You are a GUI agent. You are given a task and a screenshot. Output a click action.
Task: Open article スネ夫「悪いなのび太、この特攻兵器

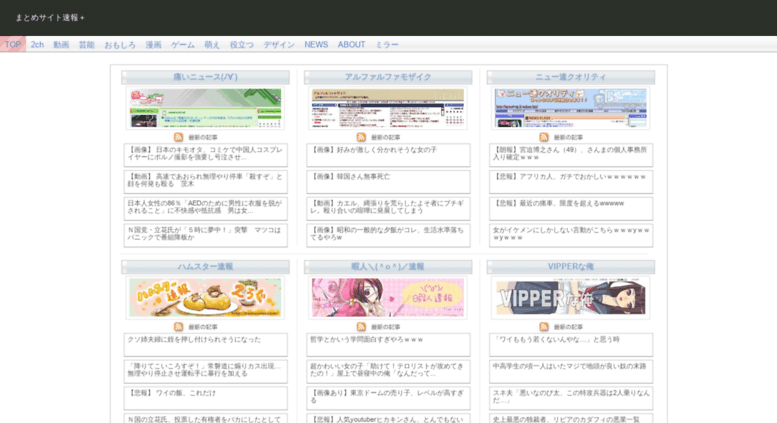point(571,398)
